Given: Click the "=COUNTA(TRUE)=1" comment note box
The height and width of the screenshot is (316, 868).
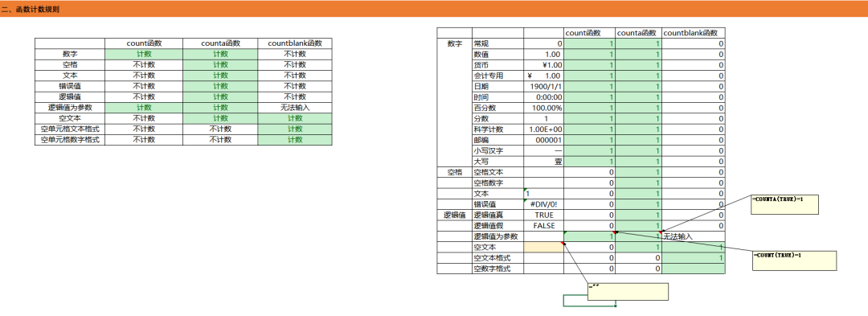Looking at the screenshot, I should pyautogui.click(x=784, y=204).
